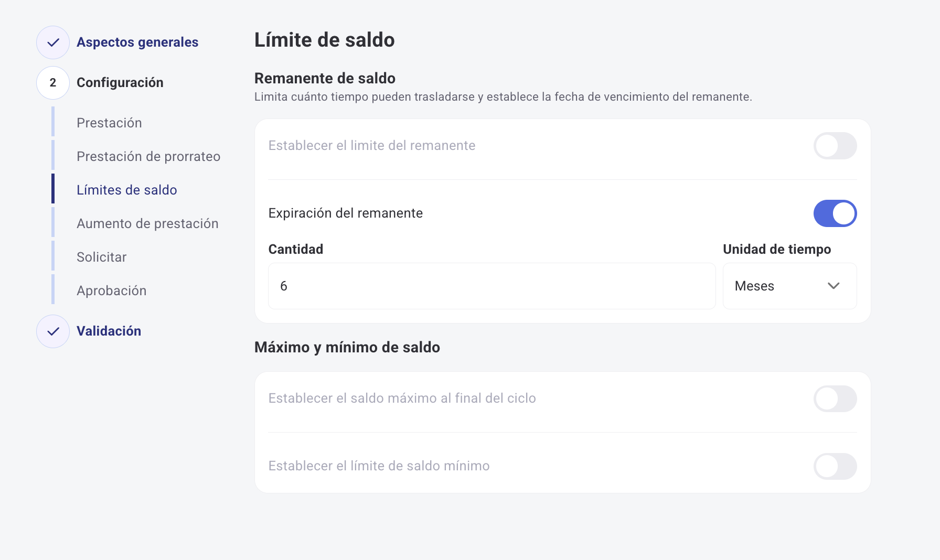The width and height of the screenshot is (940, 560).
Task: Click the Expiración del remanente label
Action: 346,213
